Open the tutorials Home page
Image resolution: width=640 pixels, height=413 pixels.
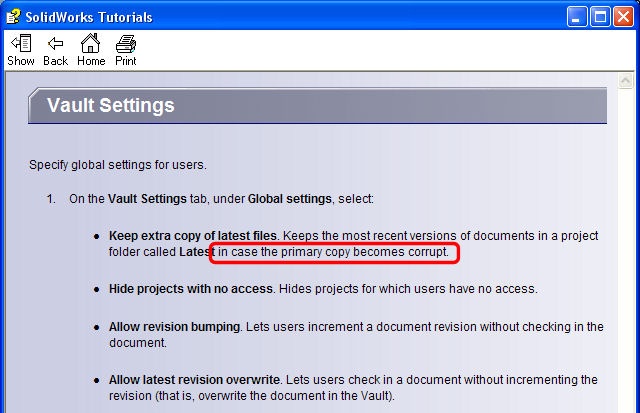91,50
